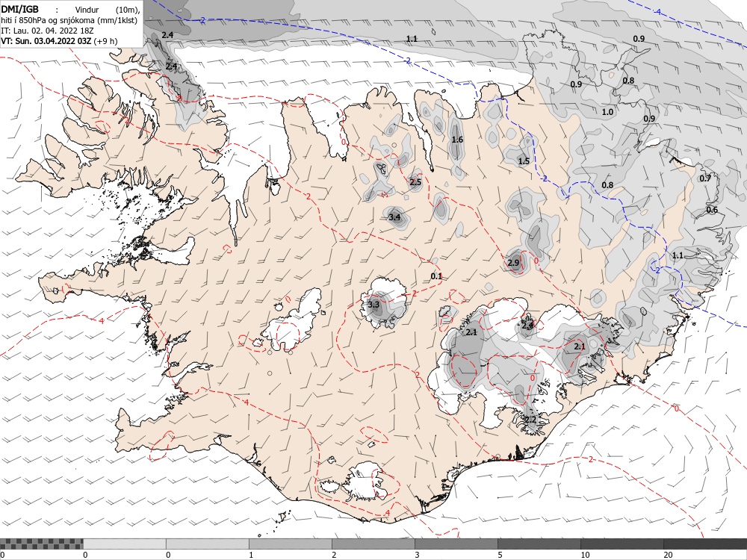
Task: Click the checkered swatch at legend start
Action: click(x=41, y=544)
